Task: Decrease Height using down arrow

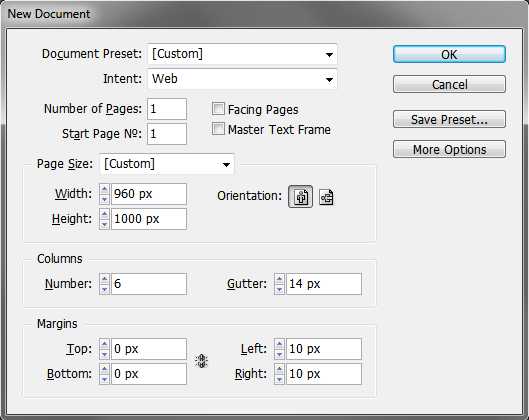Action: [x=105, y=224]
